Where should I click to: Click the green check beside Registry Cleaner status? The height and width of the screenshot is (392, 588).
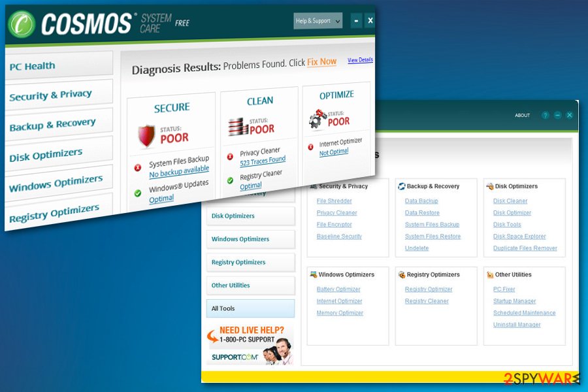tap(230, 180)
